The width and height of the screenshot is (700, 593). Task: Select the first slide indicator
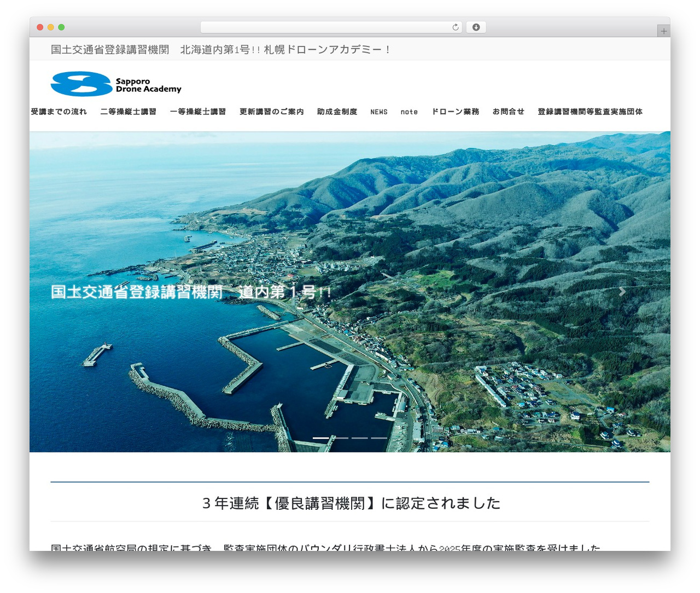[320, 438]
